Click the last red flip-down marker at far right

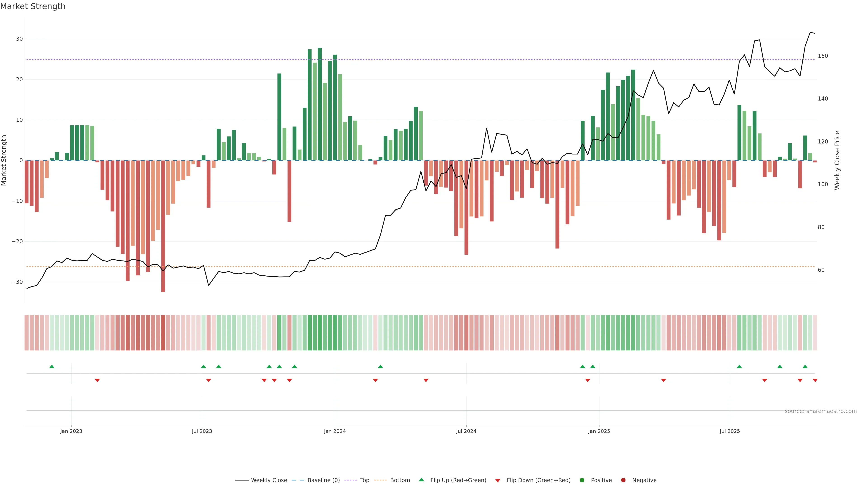coord(815,380)
